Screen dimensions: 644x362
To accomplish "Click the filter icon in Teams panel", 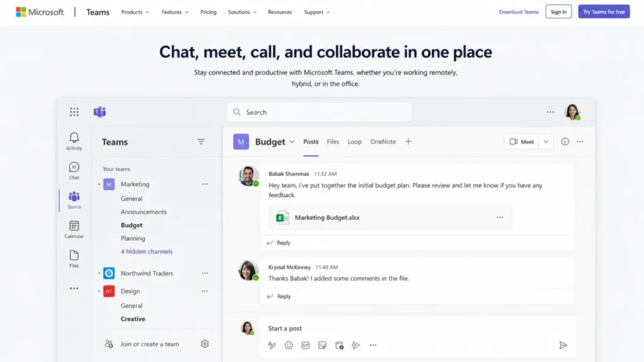I will [201, 141].
